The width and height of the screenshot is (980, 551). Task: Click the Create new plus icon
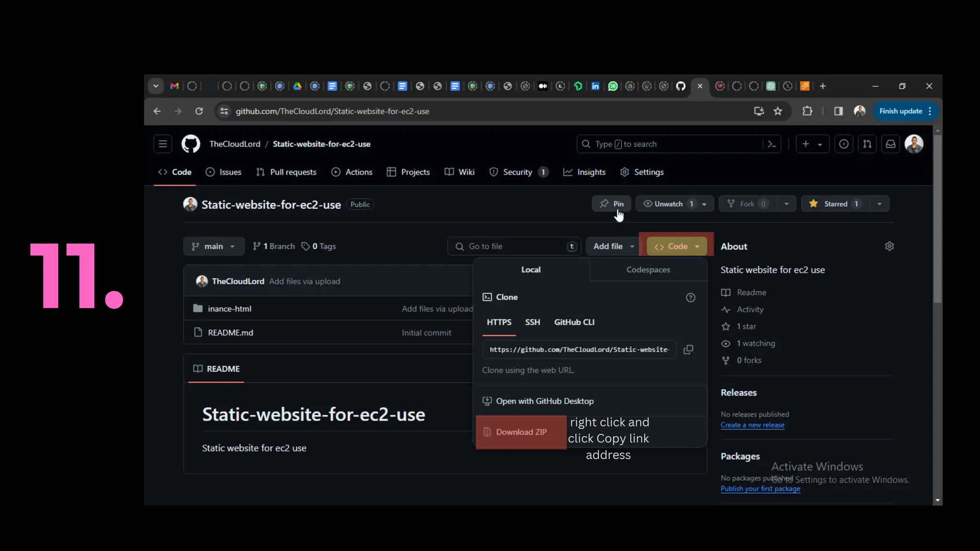pos(806,144)
